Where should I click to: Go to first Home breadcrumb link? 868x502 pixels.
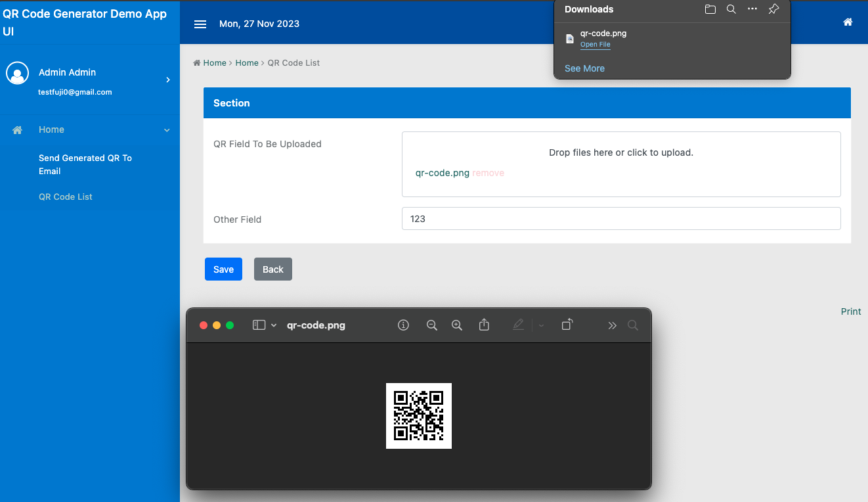point(215,63)
